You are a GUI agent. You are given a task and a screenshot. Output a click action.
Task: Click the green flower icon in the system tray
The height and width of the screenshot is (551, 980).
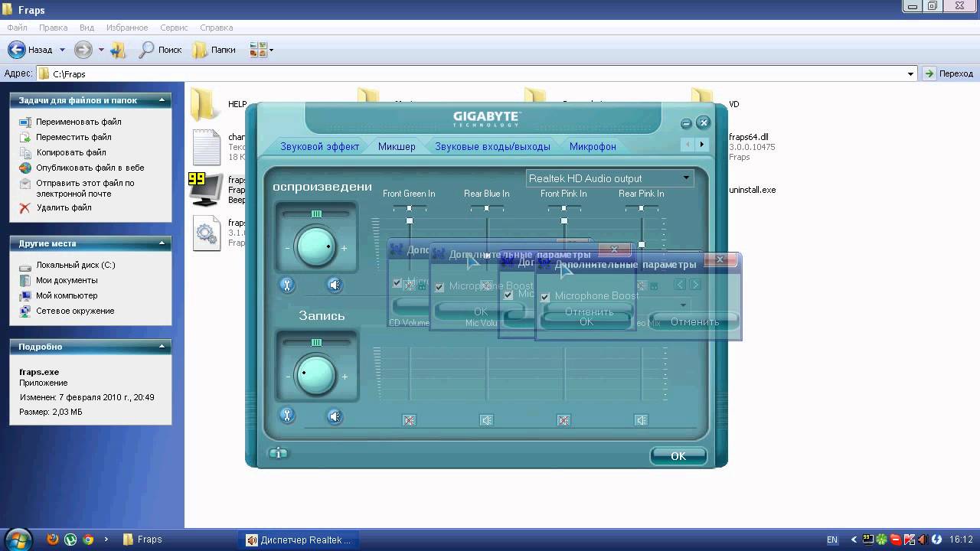pyautogui.click(x=882, y=540)
